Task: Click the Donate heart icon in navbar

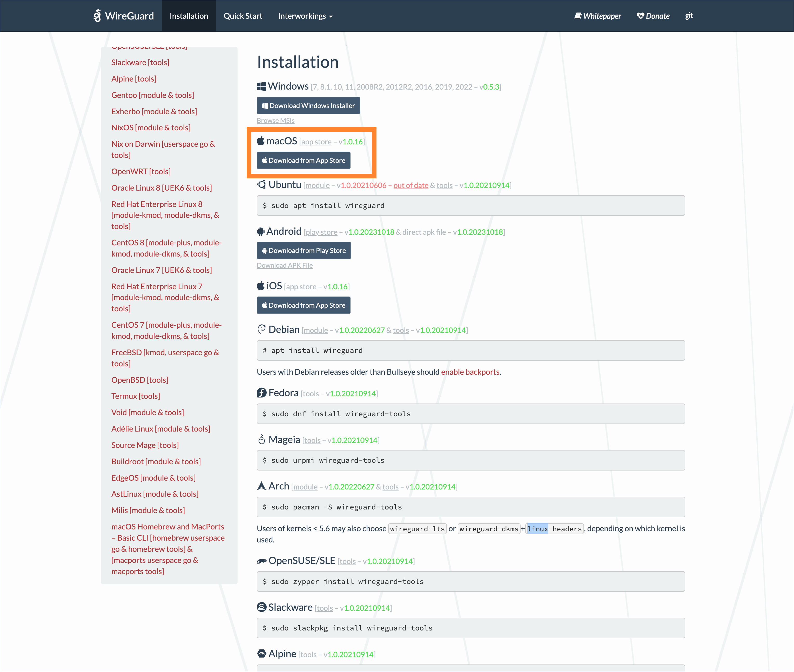Action: point(640,16)
